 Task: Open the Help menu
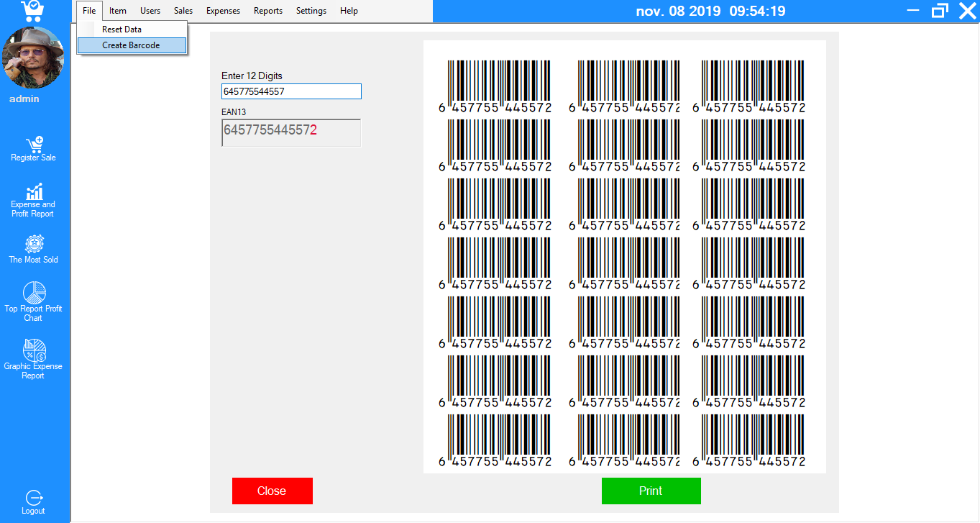tap(349, 10)
